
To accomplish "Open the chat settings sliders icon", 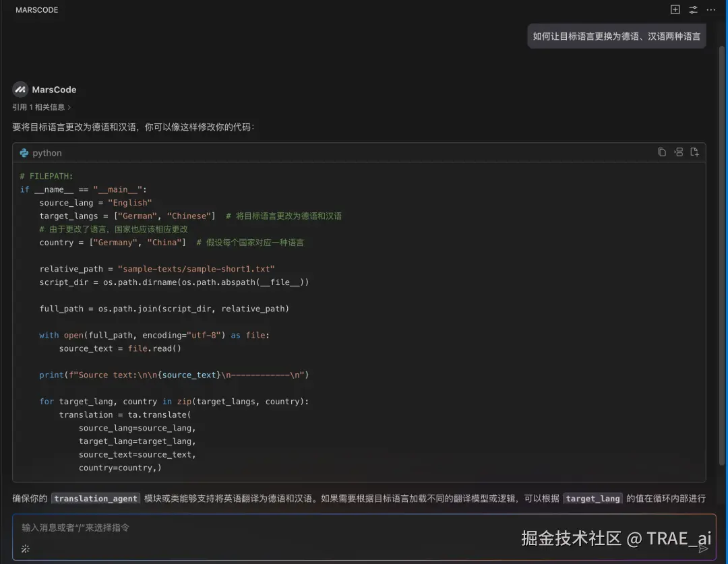I will tap(693, 9).
